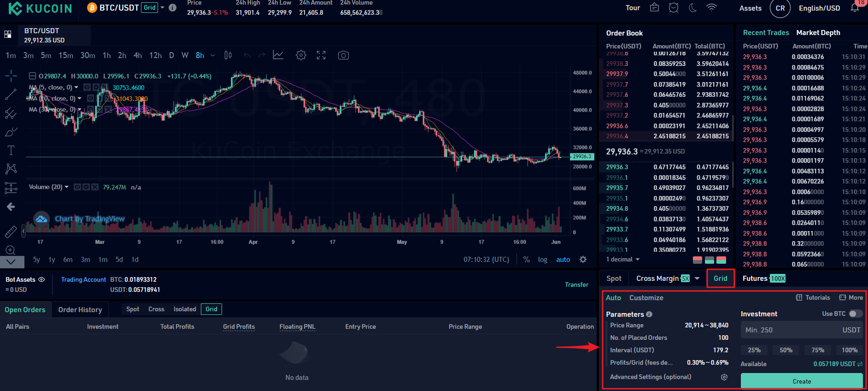This screenshot has height=391, width=868.
Task: Switch to the Spot trading tab
Action: point(614,278)
